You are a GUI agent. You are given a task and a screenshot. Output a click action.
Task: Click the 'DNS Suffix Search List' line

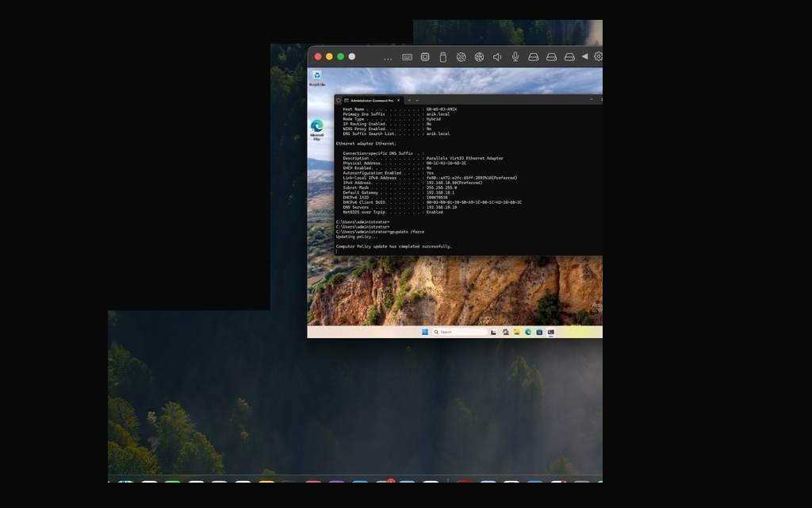396,133
